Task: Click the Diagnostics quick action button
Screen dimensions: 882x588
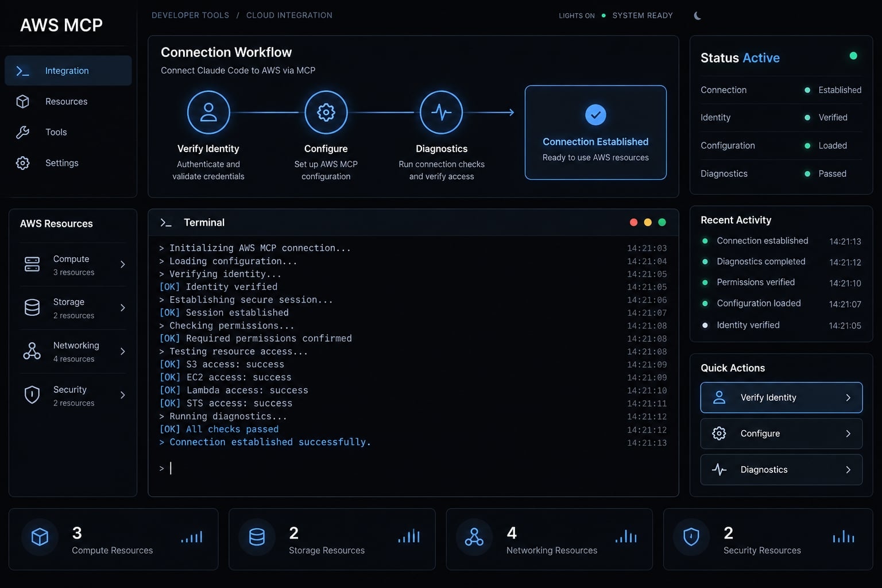Action: click(x=782, y=470)
